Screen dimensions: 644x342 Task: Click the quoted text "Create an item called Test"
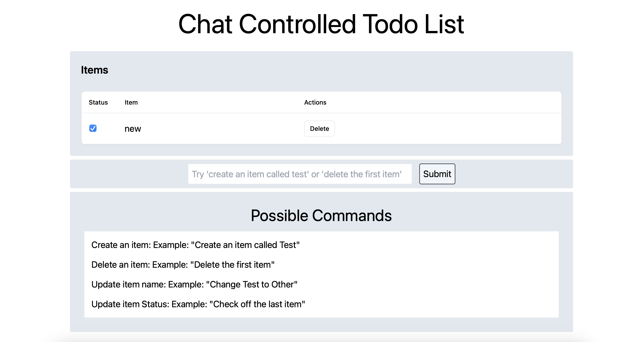coord(245,245)
